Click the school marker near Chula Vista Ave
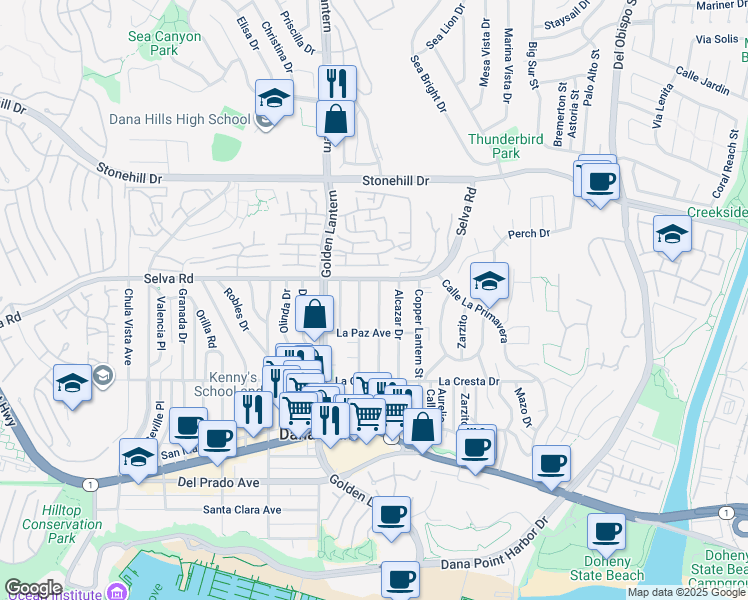The width and height of the screenshot is (748, 600). coord(73,384)
